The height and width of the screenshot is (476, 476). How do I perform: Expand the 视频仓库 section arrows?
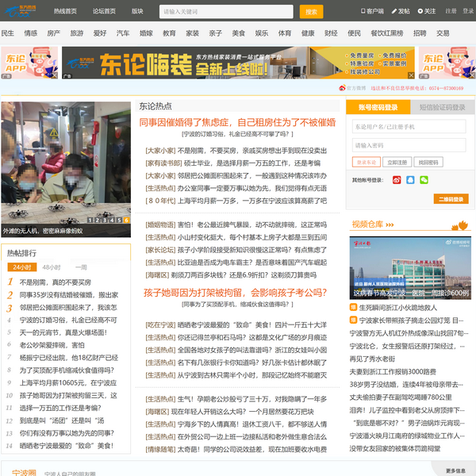click(390, 225)
